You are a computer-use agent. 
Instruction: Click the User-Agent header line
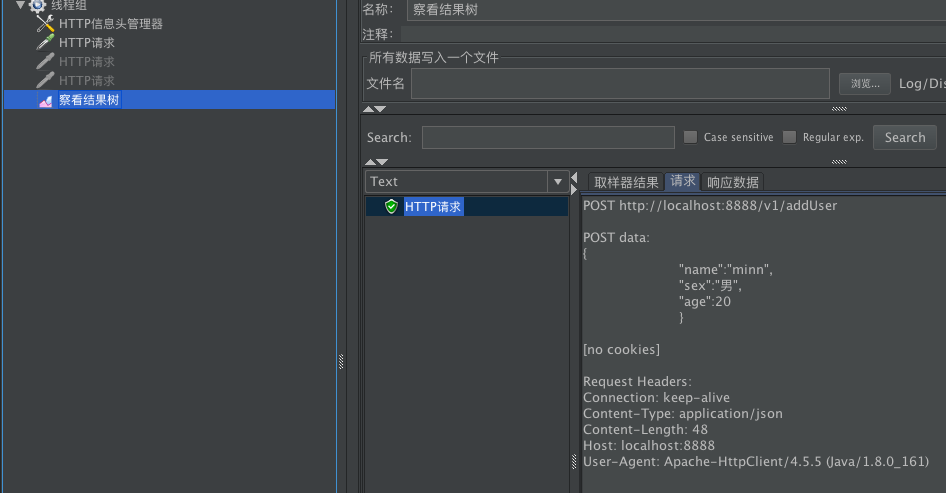pos(756,462)
